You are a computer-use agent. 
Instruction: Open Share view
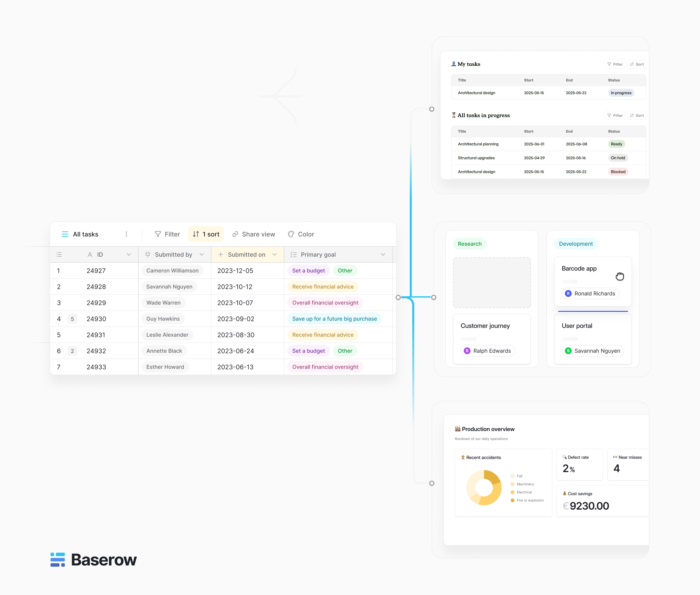254,234
